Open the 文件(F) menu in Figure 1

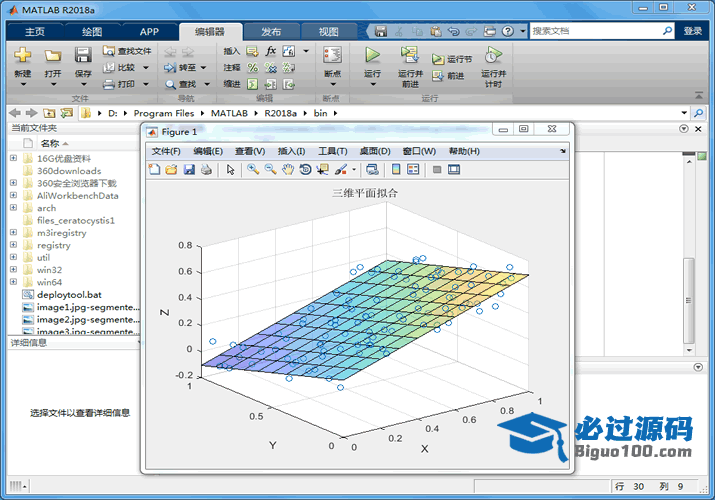tap(166, 151)
